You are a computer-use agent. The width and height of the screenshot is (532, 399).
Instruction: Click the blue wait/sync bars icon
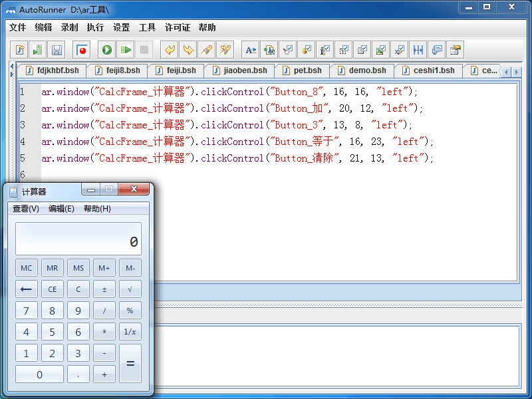[x=418, y=50]
